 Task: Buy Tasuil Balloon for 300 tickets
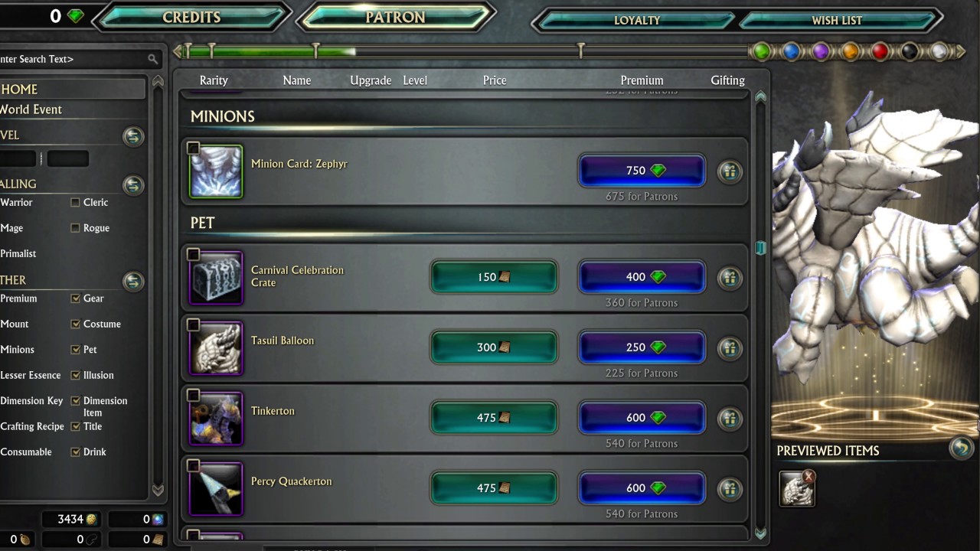494,347
